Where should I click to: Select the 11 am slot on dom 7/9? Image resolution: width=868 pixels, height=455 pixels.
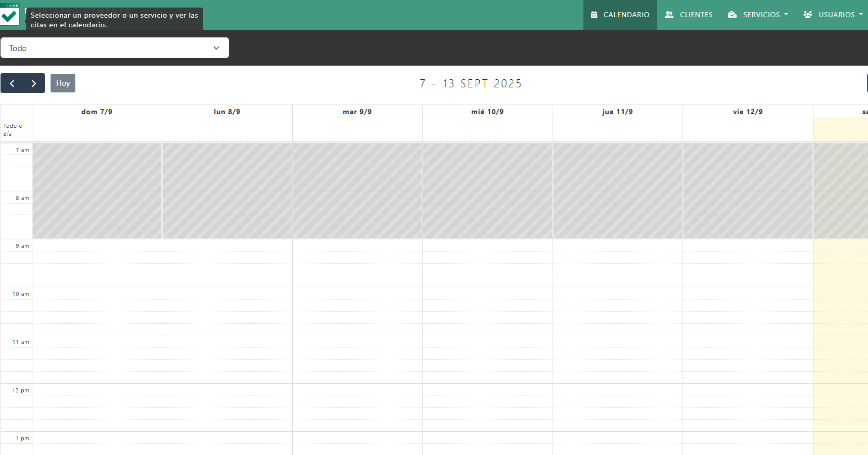97,341
